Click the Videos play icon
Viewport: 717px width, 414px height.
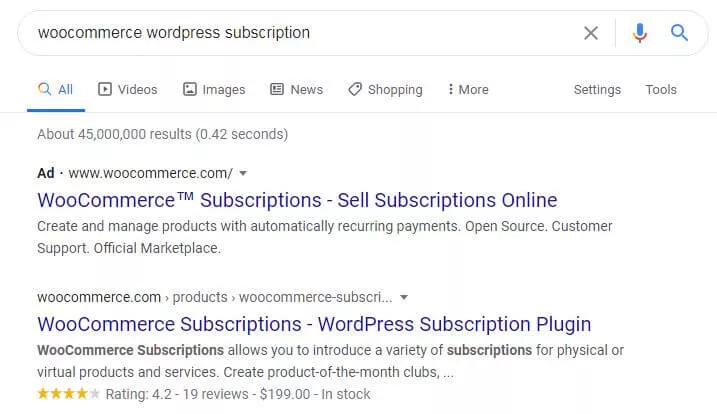(x=105, y=89)
